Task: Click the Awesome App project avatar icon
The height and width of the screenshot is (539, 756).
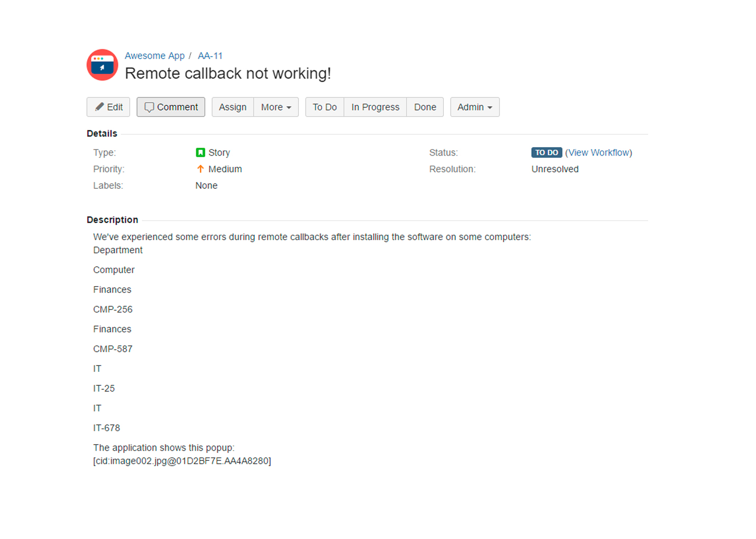Action: tap(102, 65)
